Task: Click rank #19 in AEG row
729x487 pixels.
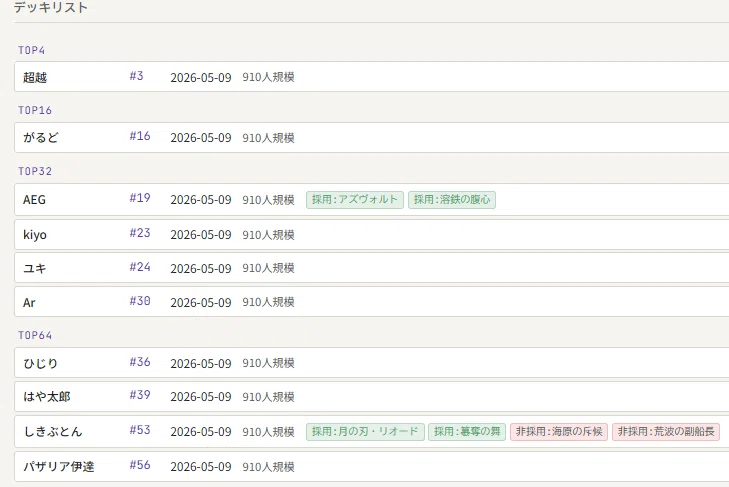Action: [140, 198]
